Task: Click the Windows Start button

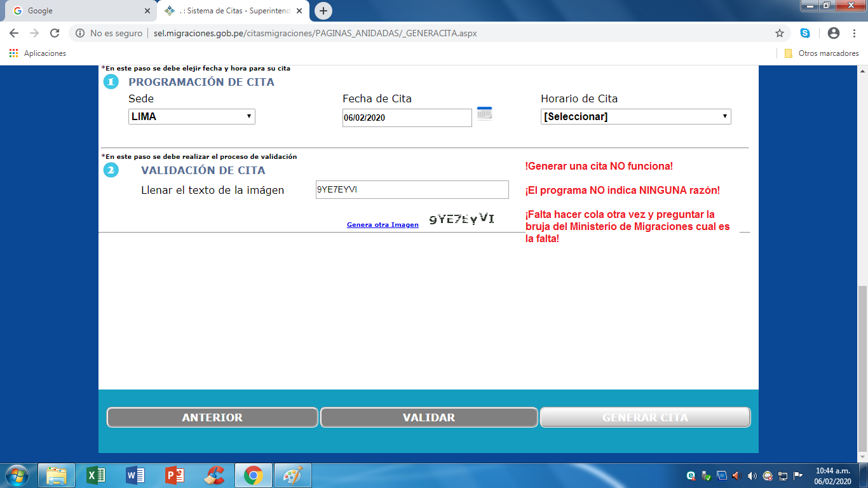Action: [17, 475]
